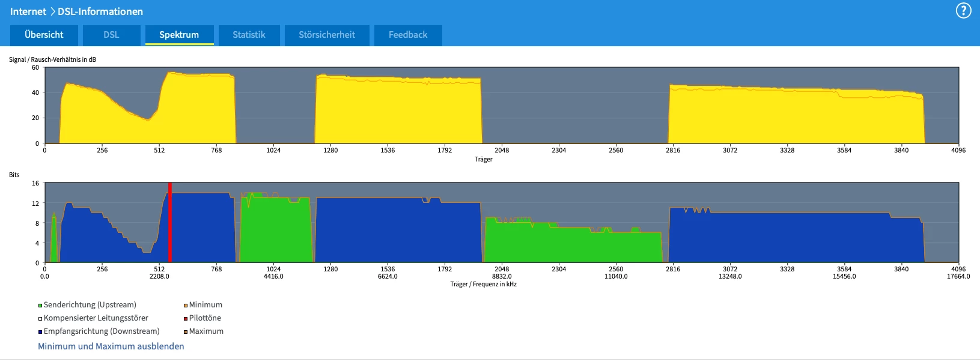Go to the Statistik tab
Image resolution: width=980 pixels, height=362 pixels.
coord(249,35)
